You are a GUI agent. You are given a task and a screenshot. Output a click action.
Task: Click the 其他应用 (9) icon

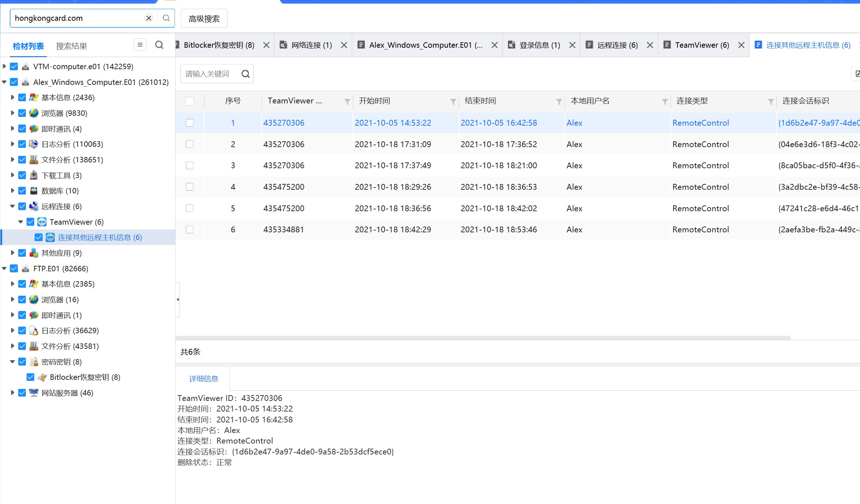pyautogui.click(x=34, y=253)
